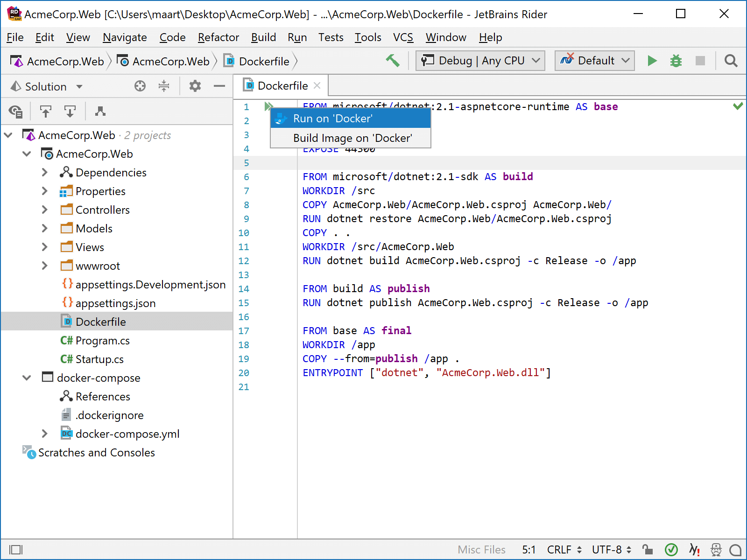Viewport: 747px width, 560px height.
Task: Click the Build Solution hammer icon
Action: click(x=393, y=61)
